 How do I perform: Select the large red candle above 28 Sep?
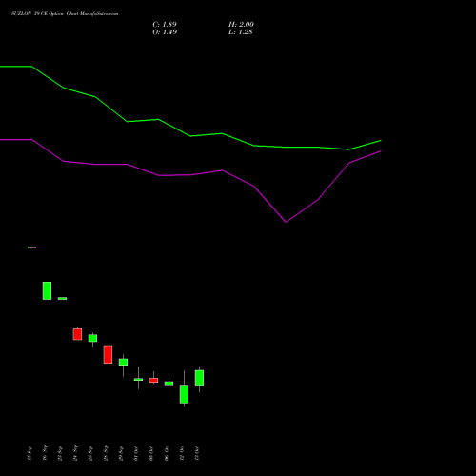pos(108,354)
